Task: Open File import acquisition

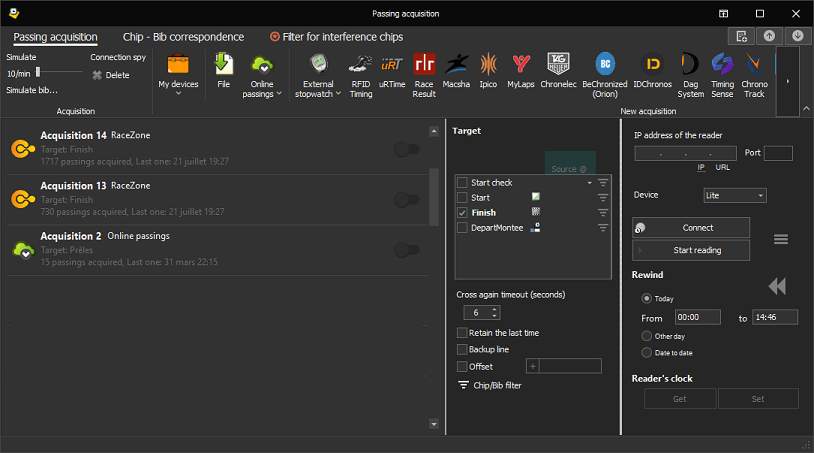Action: pos(224,71)
